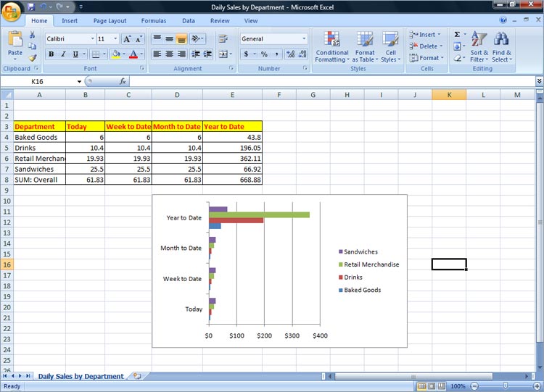The image size is (544, 392).
Task: Toggle Italic formatting
Action: click(x=63, y=54)
